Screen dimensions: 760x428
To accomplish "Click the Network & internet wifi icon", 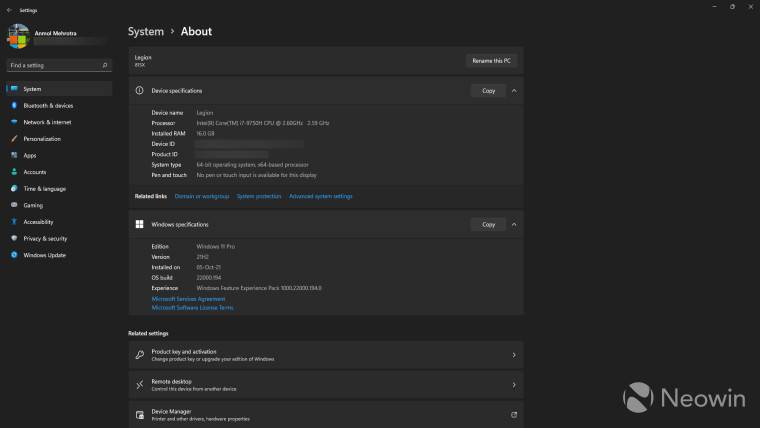I will pos(14,122).
